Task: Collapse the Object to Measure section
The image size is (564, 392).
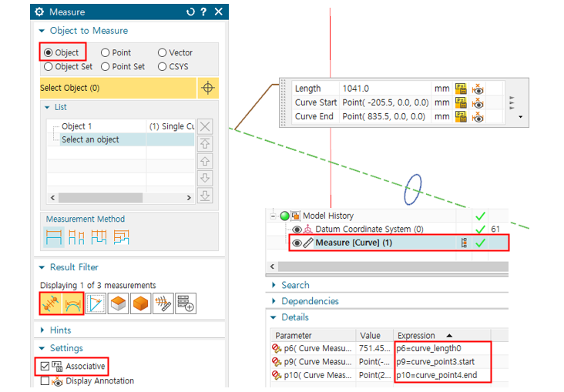Action: (42, 31)
